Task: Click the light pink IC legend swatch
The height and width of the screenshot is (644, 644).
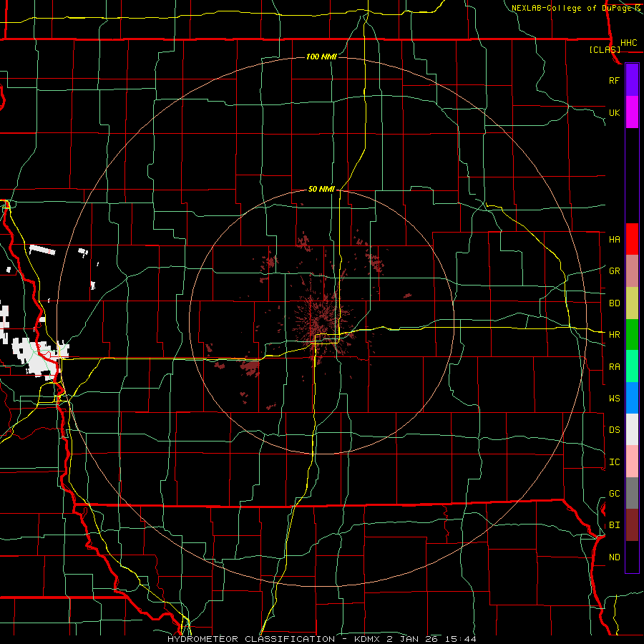Action: tap(632, 462)
